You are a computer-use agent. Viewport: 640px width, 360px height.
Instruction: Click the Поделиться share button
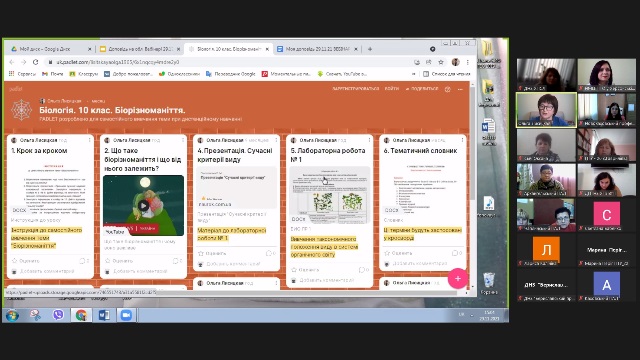(x=422, y=89)
